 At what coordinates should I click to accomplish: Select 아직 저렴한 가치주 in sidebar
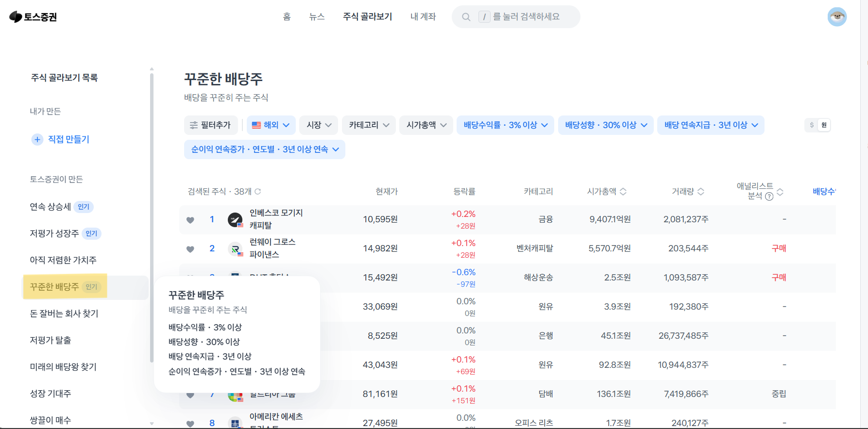pyautogui.click(x=63, y=260)
